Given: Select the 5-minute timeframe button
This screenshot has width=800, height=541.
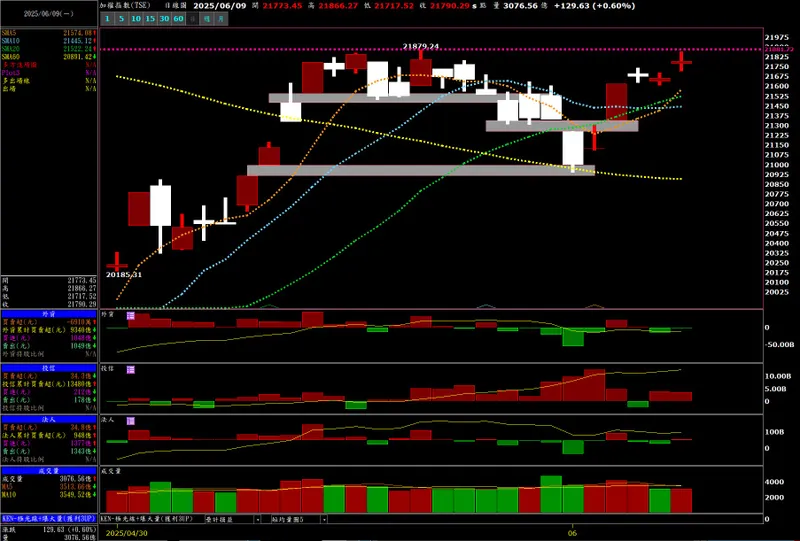Looking at the screenshot, I should pos(121,19).
